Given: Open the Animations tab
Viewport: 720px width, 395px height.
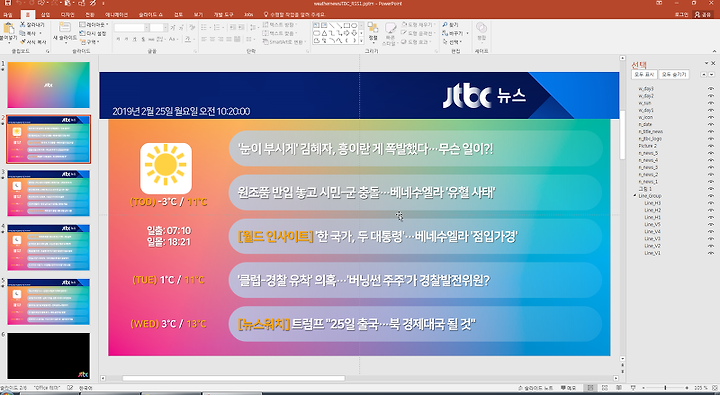Looking at the screenshot, I should coord(116,15).
